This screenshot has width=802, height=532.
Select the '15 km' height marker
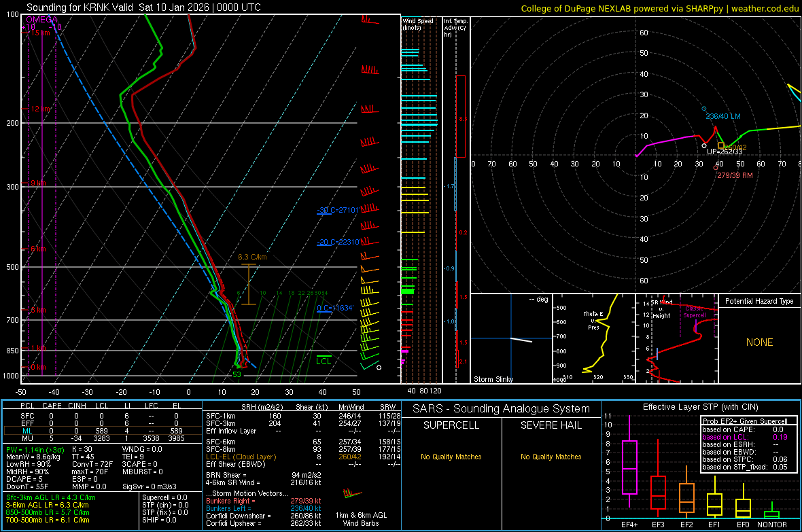(41, 33)
